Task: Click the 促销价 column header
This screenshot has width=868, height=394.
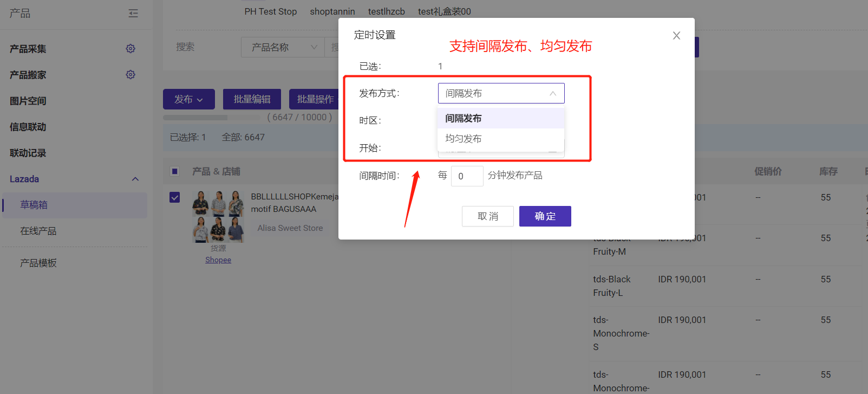Action: pos(768,171)
